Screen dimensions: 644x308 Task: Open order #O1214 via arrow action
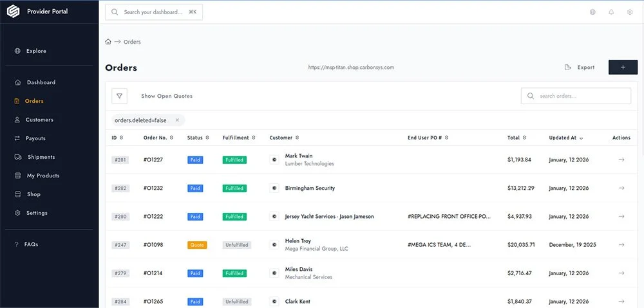[621, 273]
